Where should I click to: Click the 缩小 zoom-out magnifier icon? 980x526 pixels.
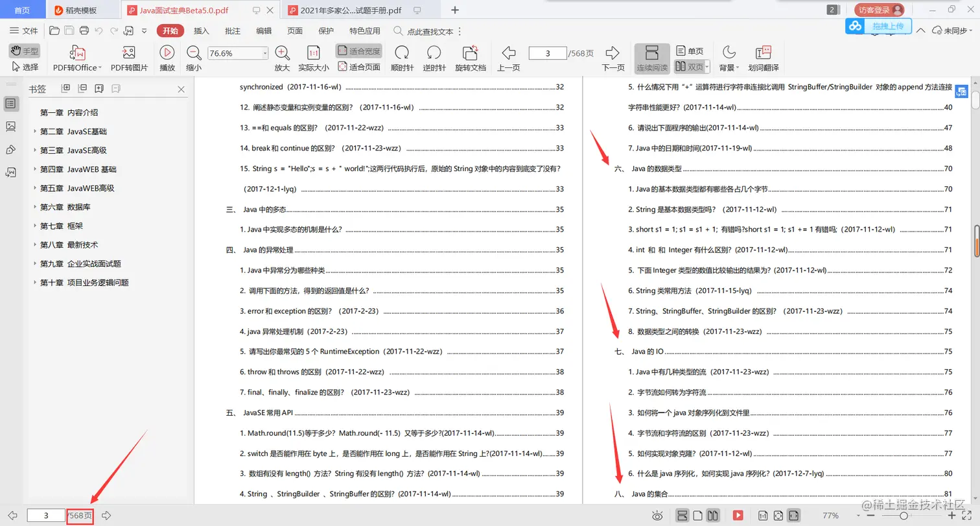[x=194, y=53]
